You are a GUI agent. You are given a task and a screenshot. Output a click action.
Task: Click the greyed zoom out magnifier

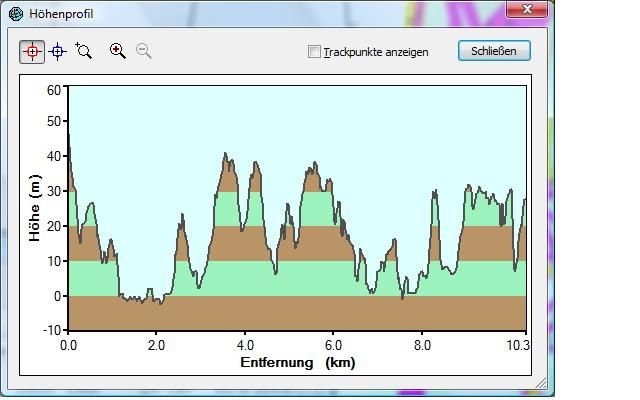tap(144, 51)
